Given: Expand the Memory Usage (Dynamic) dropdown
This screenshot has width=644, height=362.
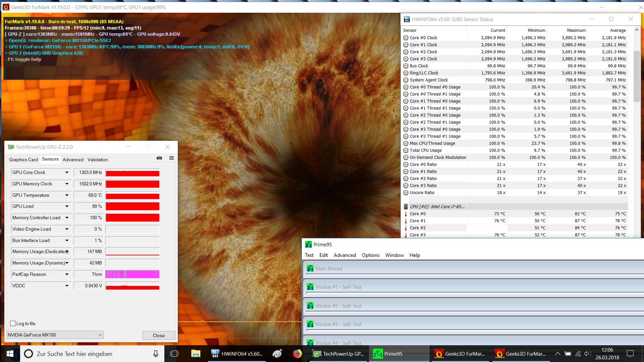Looking at the screenshot, I should 67,263.
